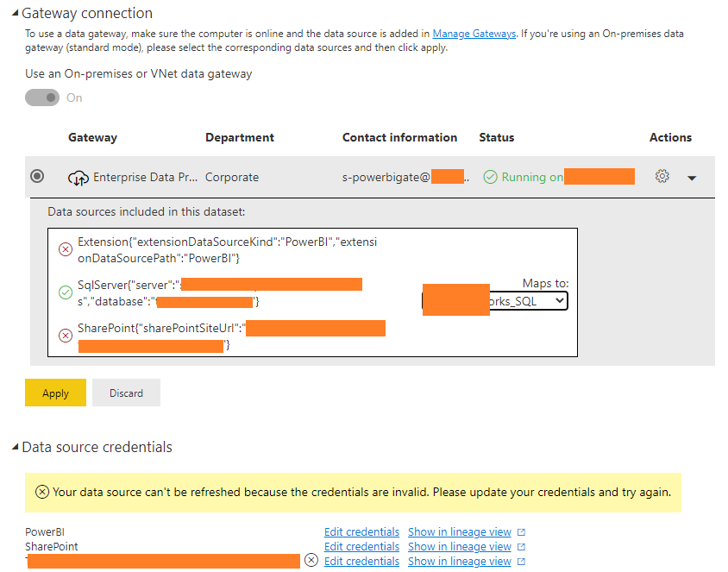This screenshot has height=572, width=728.
Task: Collapse the Gateway connection section
Action: pos(15,14)
